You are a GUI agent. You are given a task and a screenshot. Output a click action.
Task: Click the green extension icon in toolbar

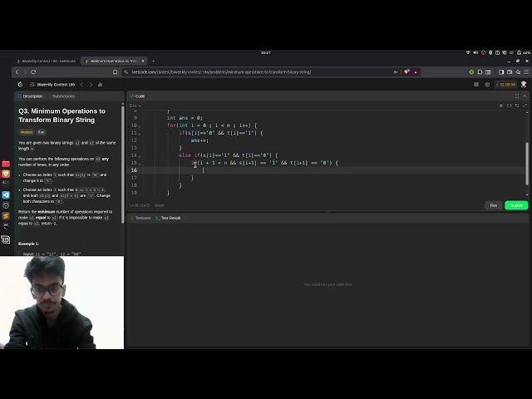pyautogui.click(x=471, y=72)
